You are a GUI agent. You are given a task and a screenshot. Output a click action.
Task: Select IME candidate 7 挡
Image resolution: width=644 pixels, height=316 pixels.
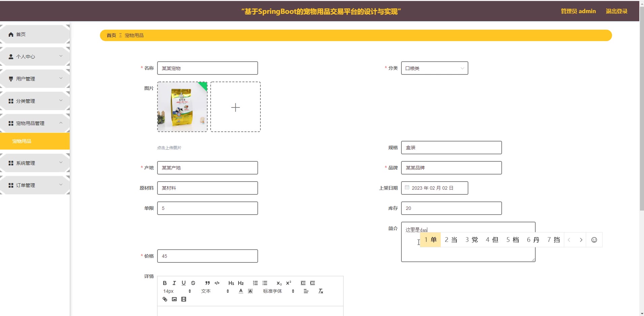pos(554,240)
